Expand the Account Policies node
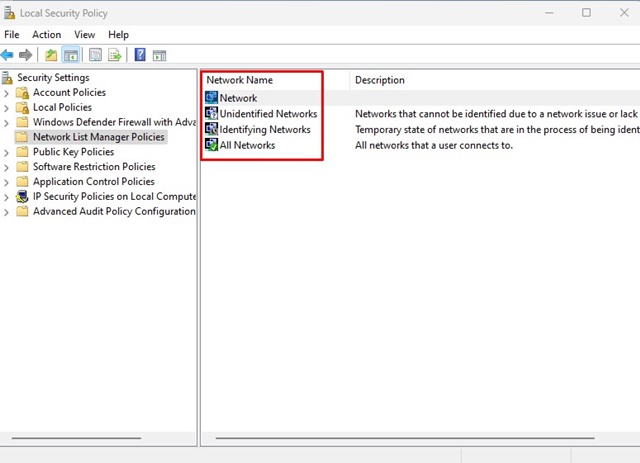Image resolution: width=640 pixels, height=463 pixels. tap(7, 93)
